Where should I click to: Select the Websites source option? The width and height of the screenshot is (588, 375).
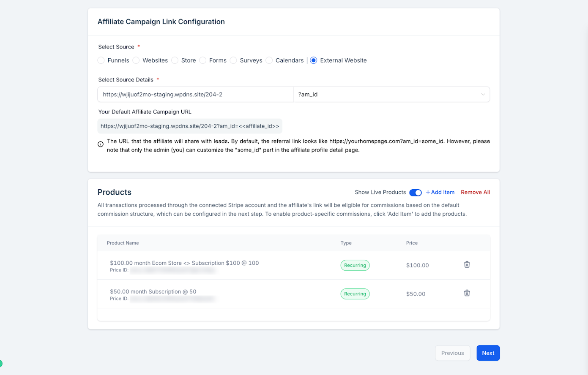136,60
